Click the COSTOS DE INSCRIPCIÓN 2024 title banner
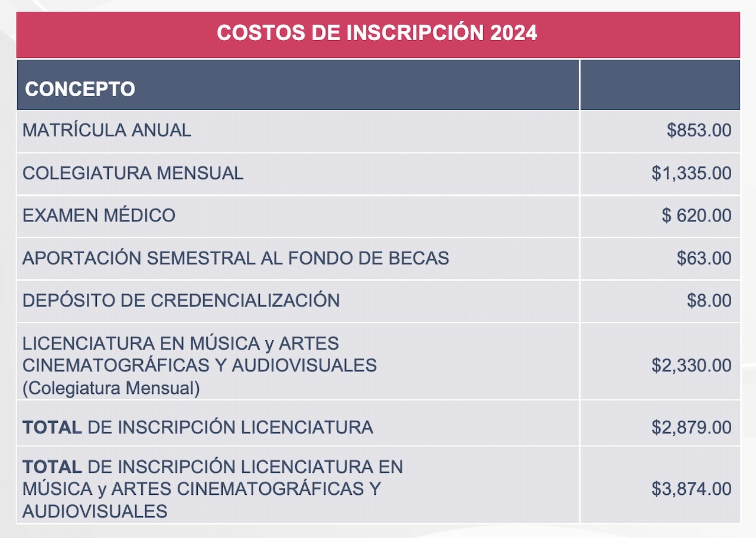Viewport: 756px width, 538px height. coord(377,33)
